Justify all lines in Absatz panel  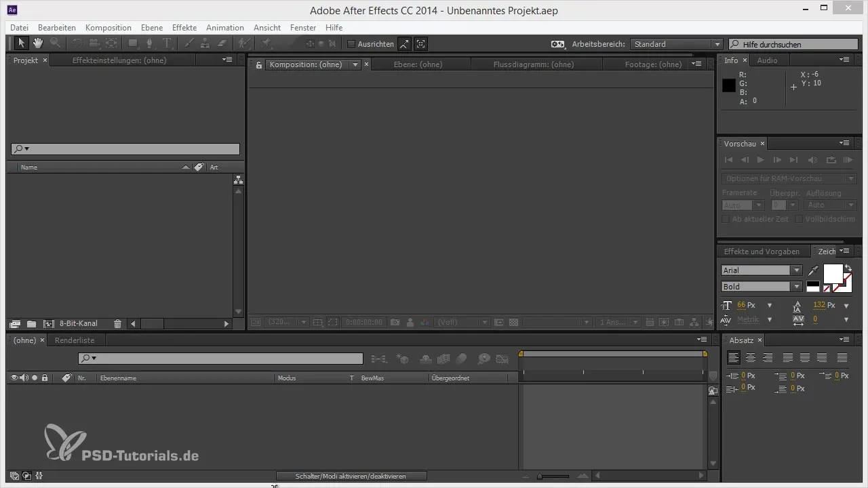[x=842, y=357]
